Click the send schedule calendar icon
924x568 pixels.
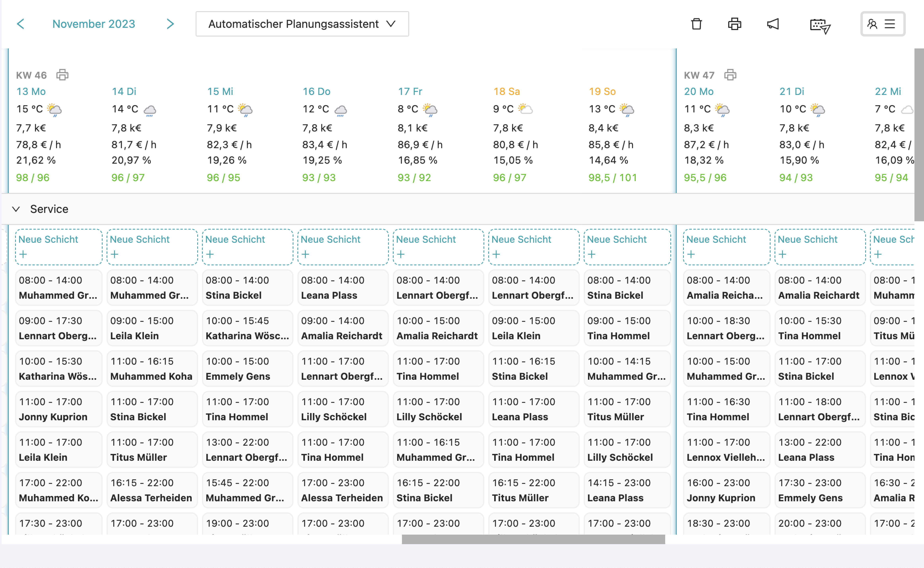[819, 26]
